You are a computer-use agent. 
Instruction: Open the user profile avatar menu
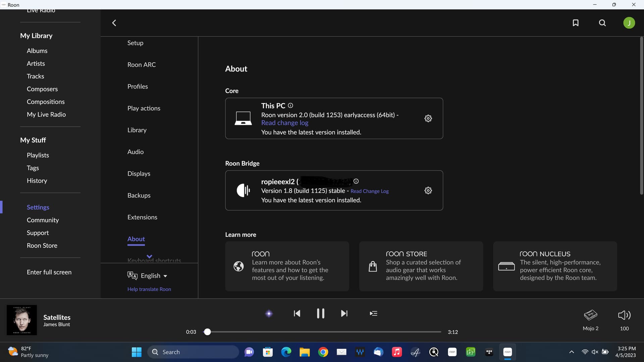point(629,23)
